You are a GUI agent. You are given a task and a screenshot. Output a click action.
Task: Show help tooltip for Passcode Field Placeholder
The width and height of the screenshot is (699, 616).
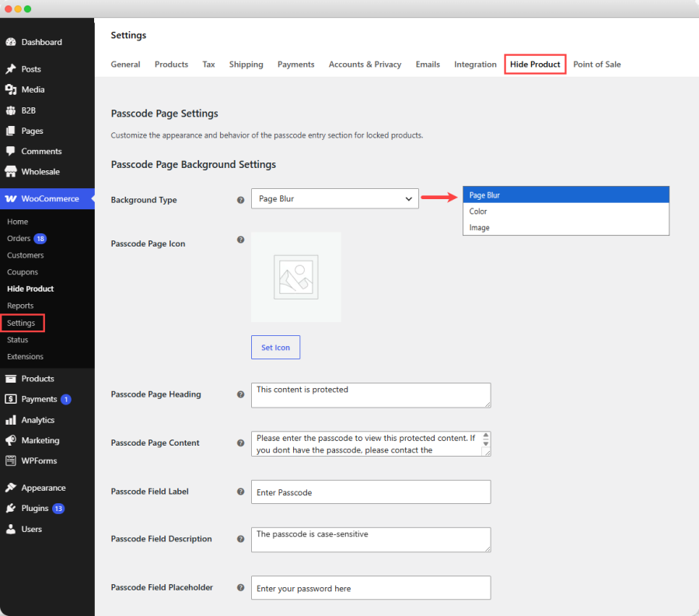click(241, 587)
